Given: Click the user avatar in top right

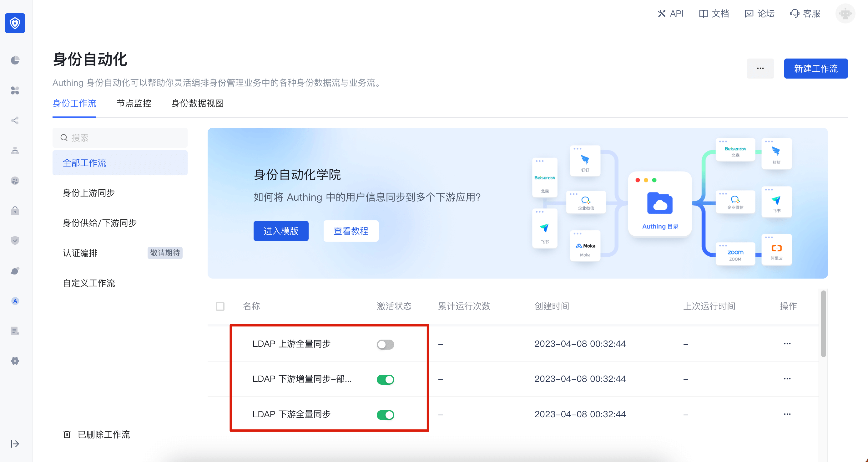Looking at the screenshot, I should 845,13.
